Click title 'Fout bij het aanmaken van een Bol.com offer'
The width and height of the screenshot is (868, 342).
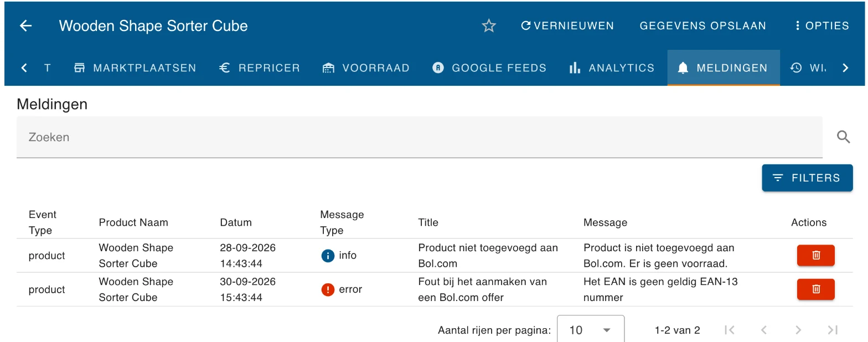pyautogui.click(x=483, y=289)
